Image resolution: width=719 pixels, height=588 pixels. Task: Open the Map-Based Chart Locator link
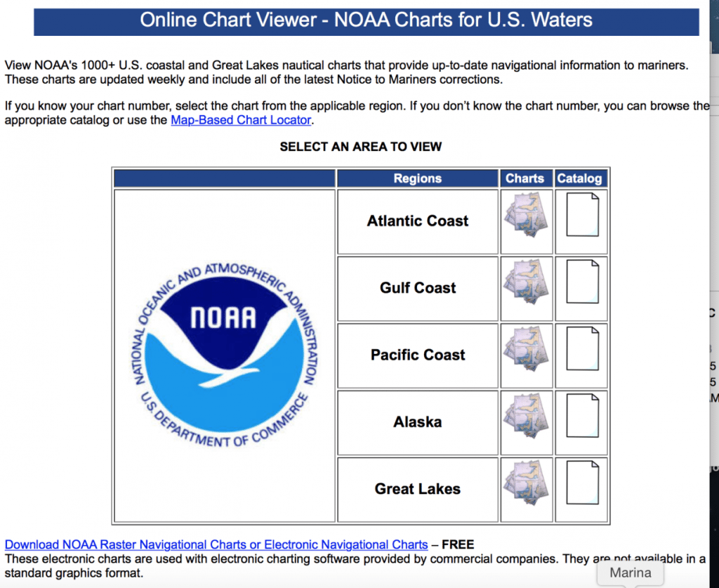(241, 120)
